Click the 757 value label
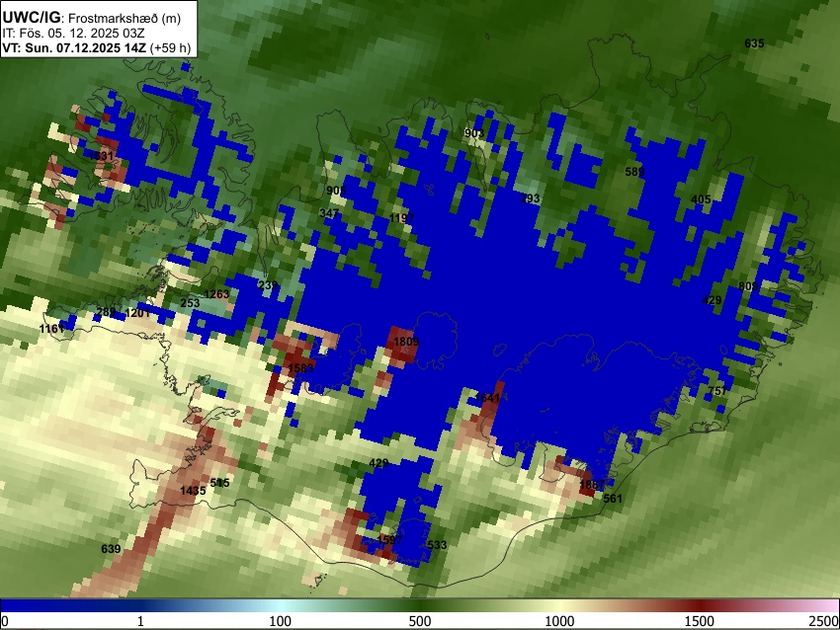The width and height of the screenshot is (840, 630). (717, 391)
